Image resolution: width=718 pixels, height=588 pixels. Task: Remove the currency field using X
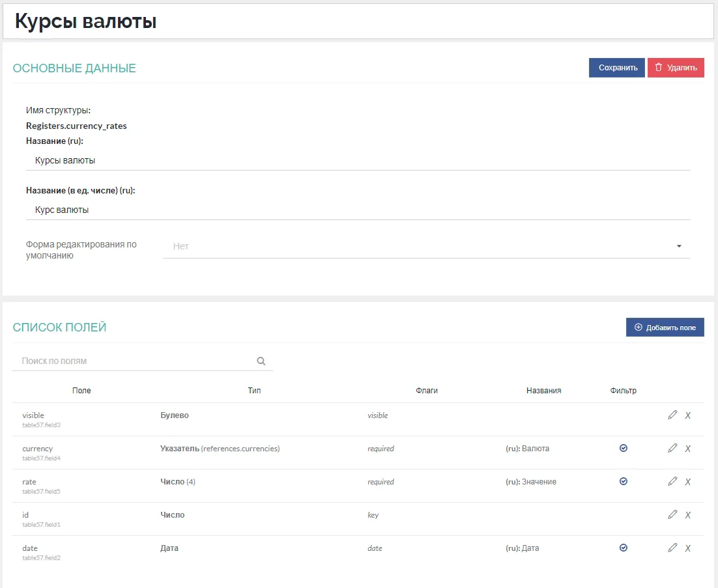[x=687, y=449]
